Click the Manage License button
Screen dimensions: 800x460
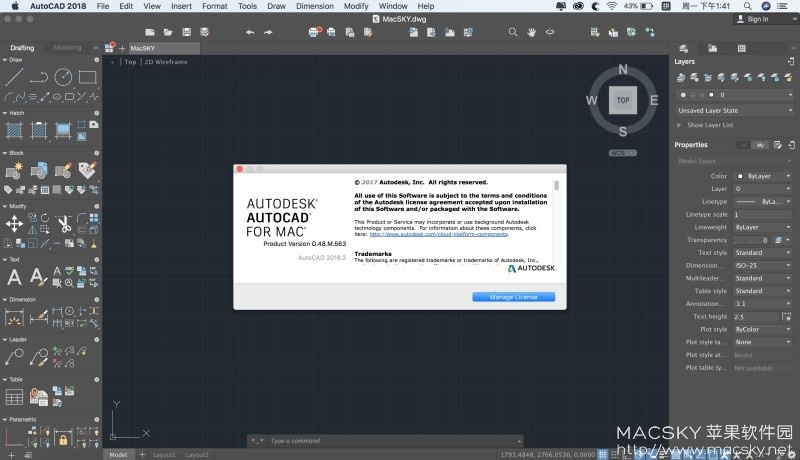[513, 297]
